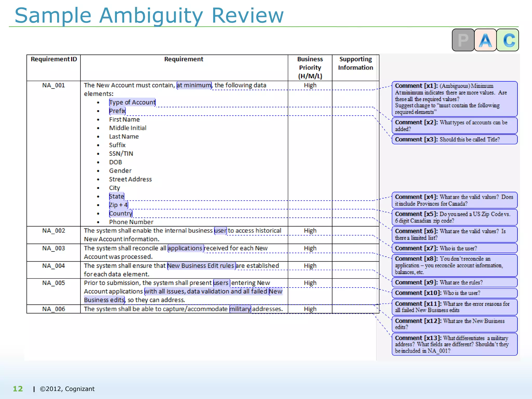Click the 'Requirement' column header

[184, 59]
